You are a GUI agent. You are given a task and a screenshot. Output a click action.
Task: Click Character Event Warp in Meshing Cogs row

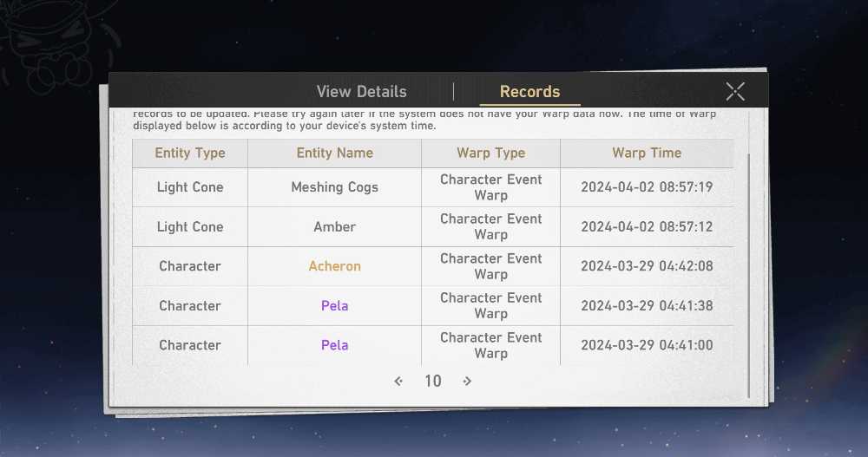point(491,187)
